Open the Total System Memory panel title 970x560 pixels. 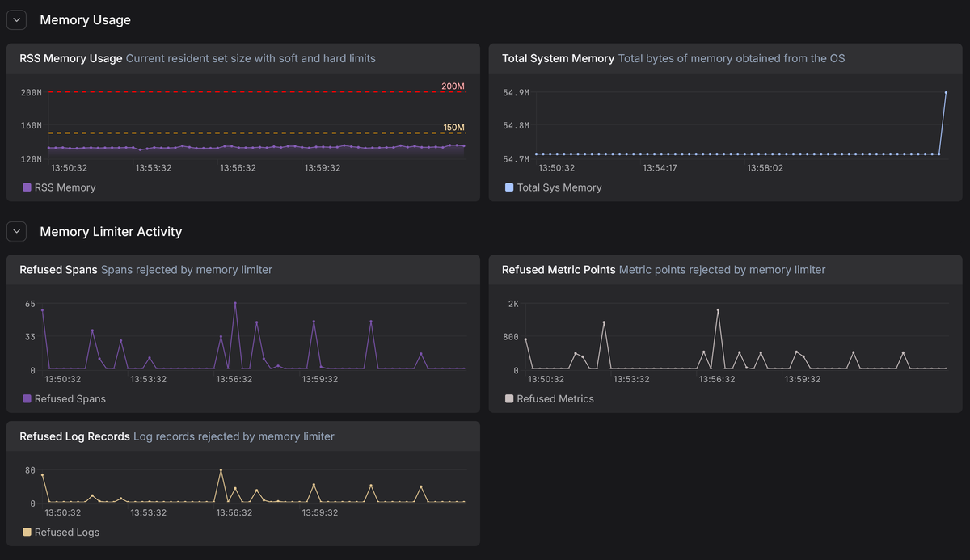[x=558, y=58]
